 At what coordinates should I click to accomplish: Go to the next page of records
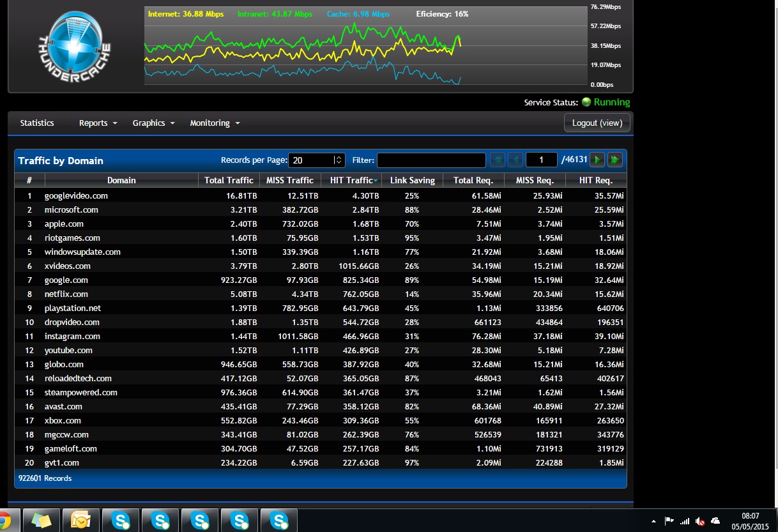[x=597, y=160]
